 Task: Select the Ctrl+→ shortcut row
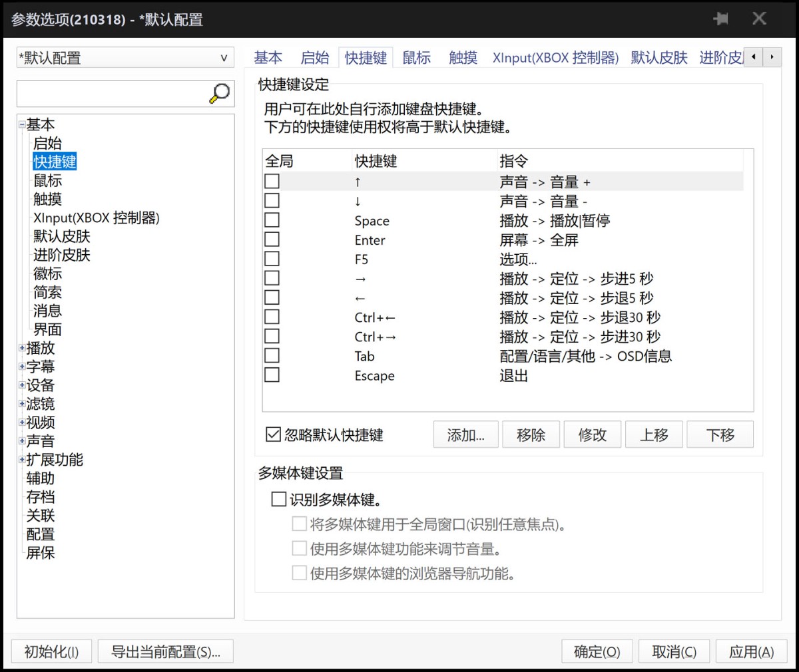pyautogui.click(x=503, y=336)
